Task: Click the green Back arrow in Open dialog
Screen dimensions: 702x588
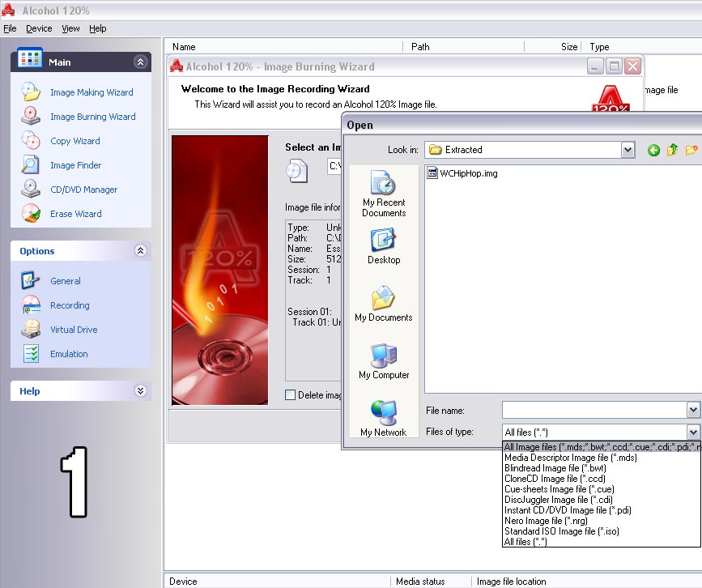Action: [653, 150]
